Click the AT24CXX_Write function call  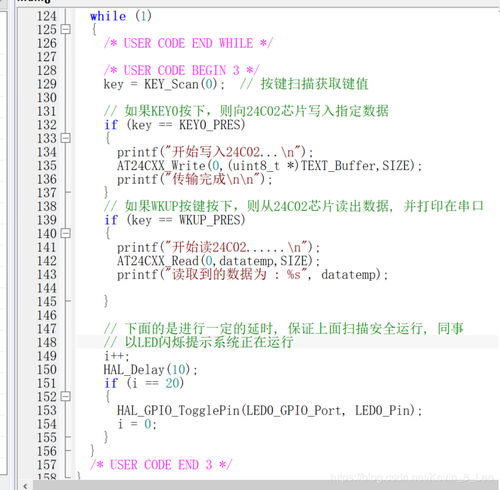point(161,166)
